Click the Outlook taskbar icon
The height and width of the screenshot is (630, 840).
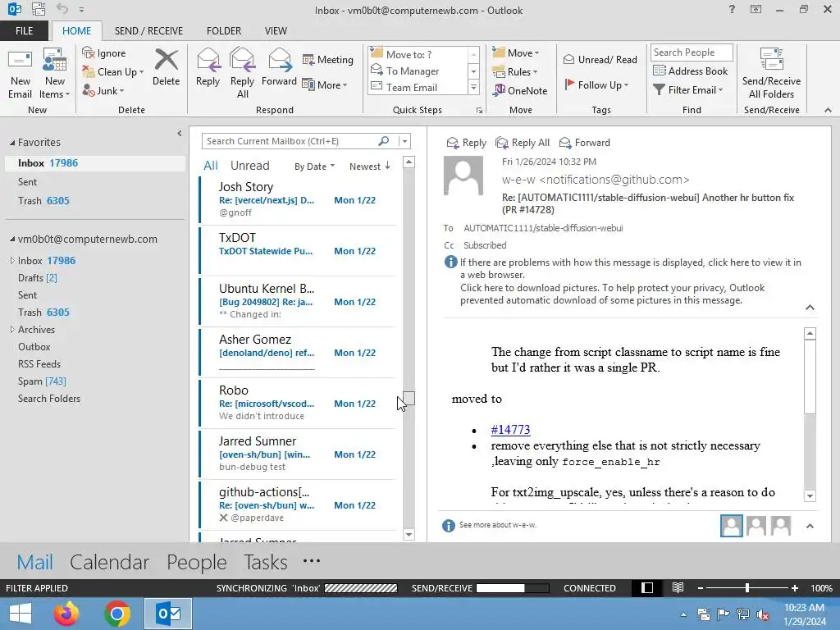[168, 614]
